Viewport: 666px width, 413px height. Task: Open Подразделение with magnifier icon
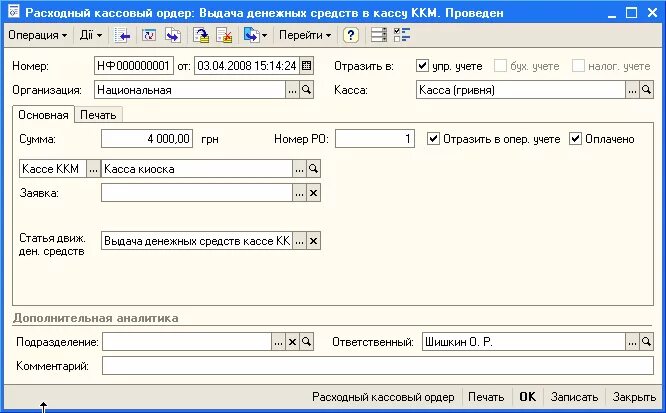click(x=306, y=342)
